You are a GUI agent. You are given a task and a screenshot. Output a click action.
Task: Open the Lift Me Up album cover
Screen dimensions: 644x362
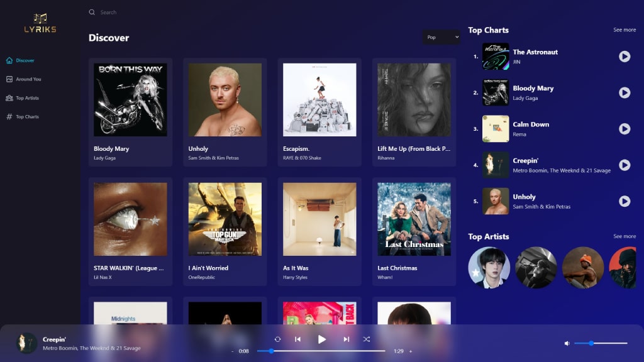(414, 100)
